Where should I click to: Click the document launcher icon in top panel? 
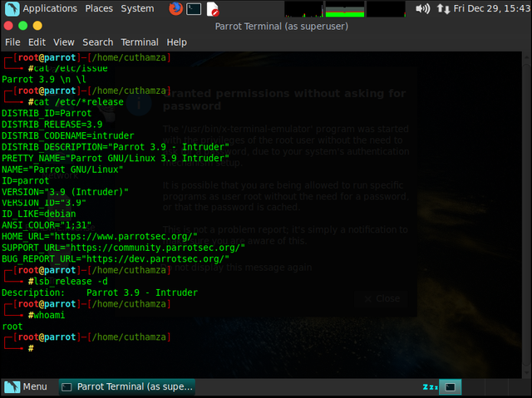point(213,9)
